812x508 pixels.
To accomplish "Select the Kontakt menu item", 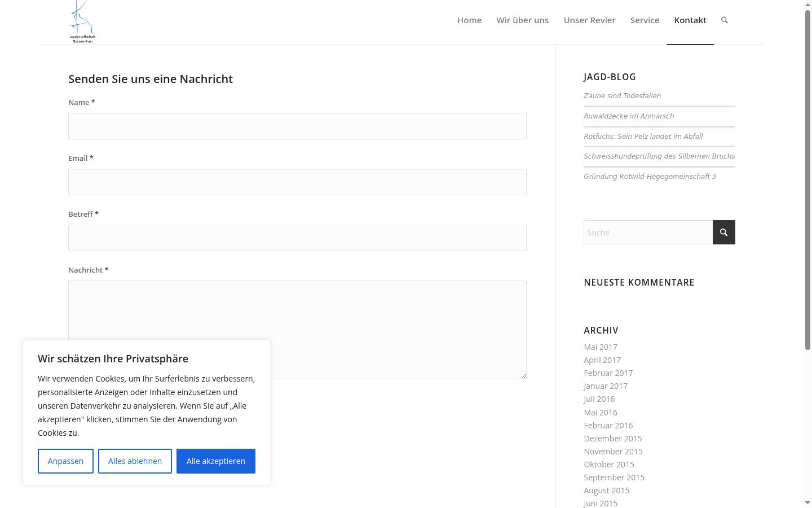I will coord(690,20).
